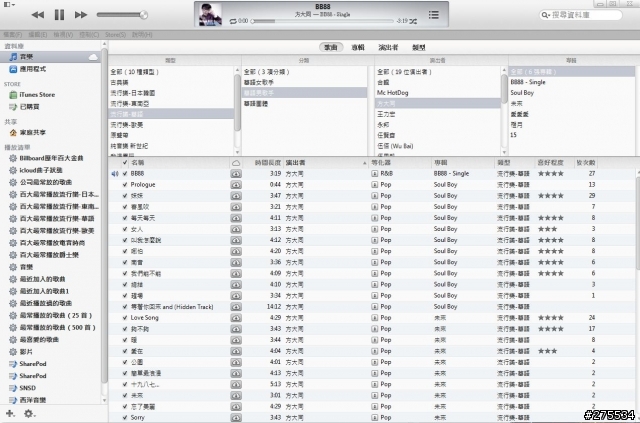Uncheck the Hidden Track song checkbox

coord(125,307)
